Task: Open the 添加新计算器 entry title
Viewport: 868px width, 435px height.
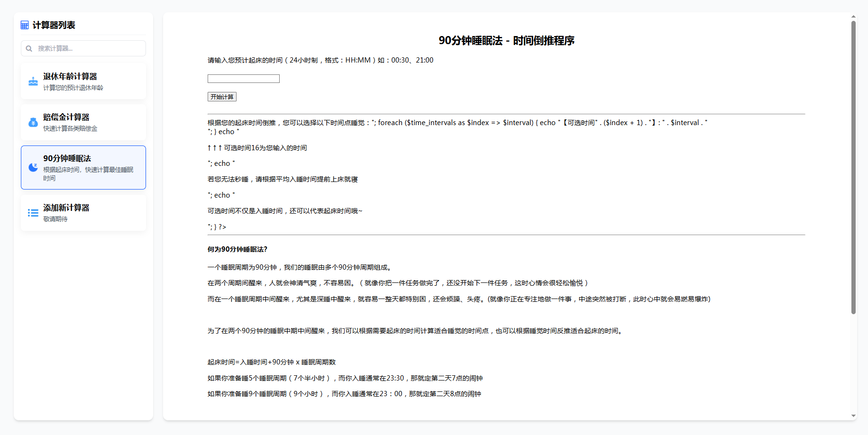Action: (66, 208)
